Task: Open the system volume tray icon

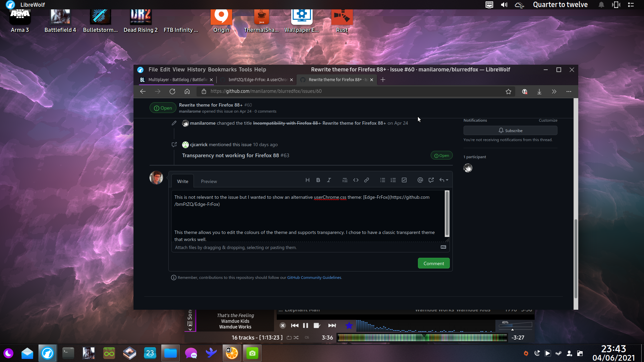Action: coord(504,5)
